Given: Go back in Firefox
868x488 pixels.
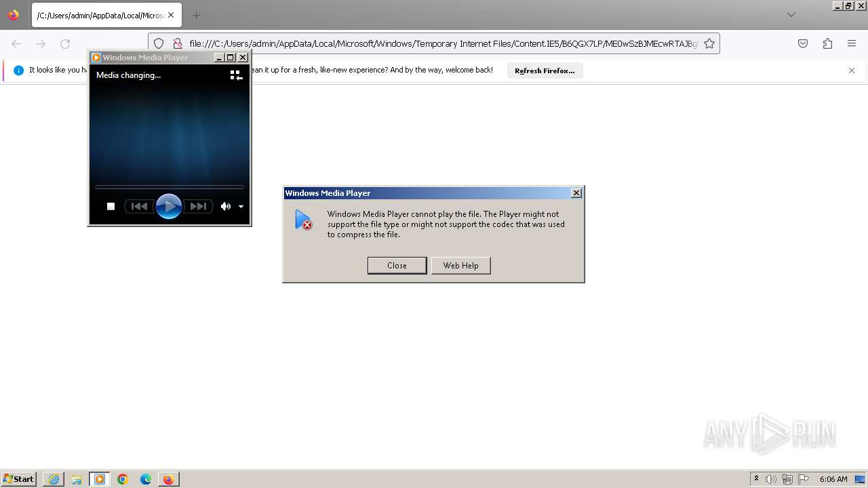Looking at the screenshot, I should (16, 43).
